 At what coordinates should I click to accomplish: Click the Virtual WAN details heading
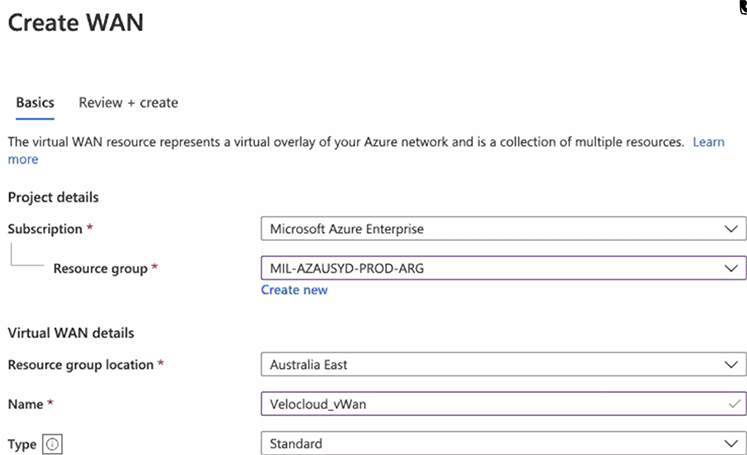click(71, 332)
